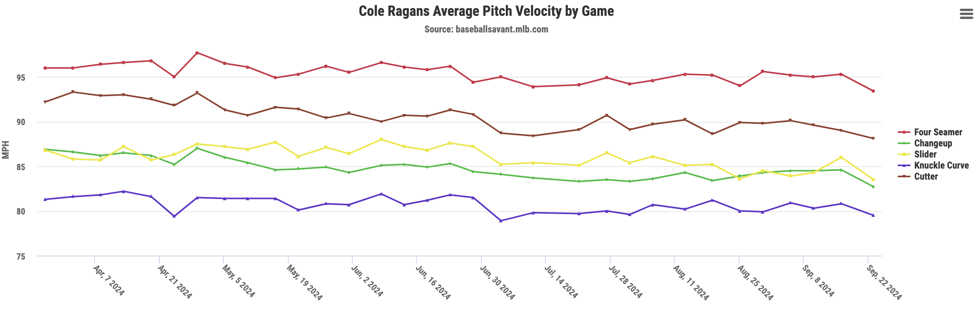Click the chart title text
Screen dimensions: 980x311
(x=486, y=11)
